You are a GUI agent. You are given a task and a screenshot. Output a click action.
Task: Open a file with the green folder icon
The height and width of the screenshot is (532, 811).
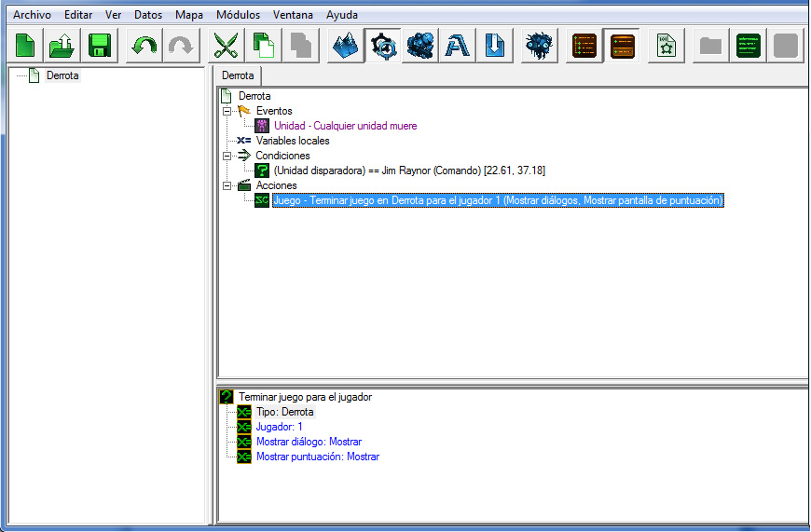point(62,46)
